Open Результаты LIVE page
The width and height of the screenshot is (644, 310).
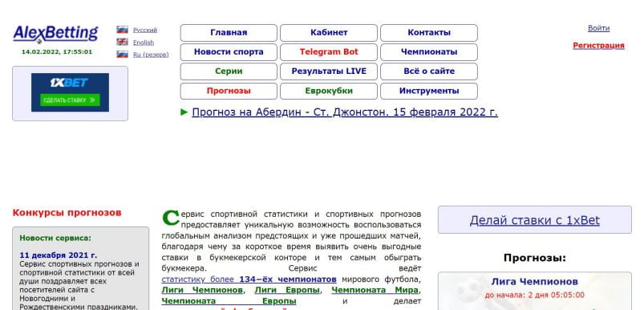point(329,71)
